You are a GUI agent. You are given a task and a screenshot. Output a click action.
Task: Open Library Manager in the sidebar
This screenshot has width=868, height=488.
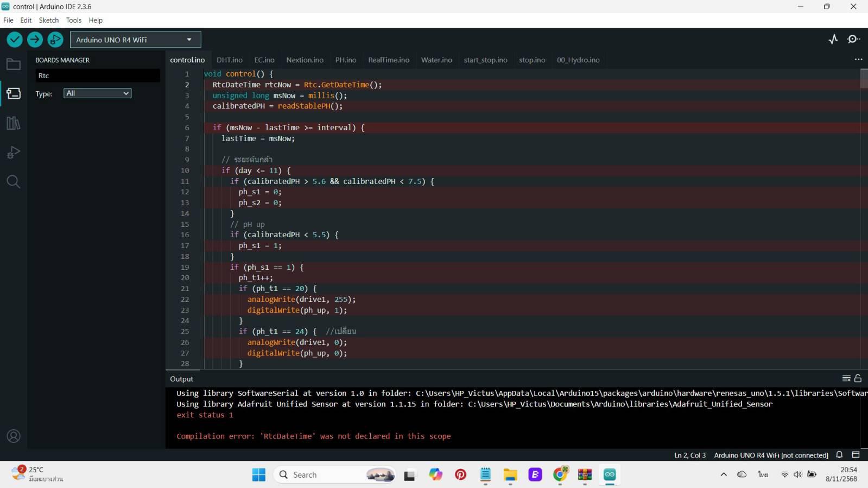pos(14,123)
